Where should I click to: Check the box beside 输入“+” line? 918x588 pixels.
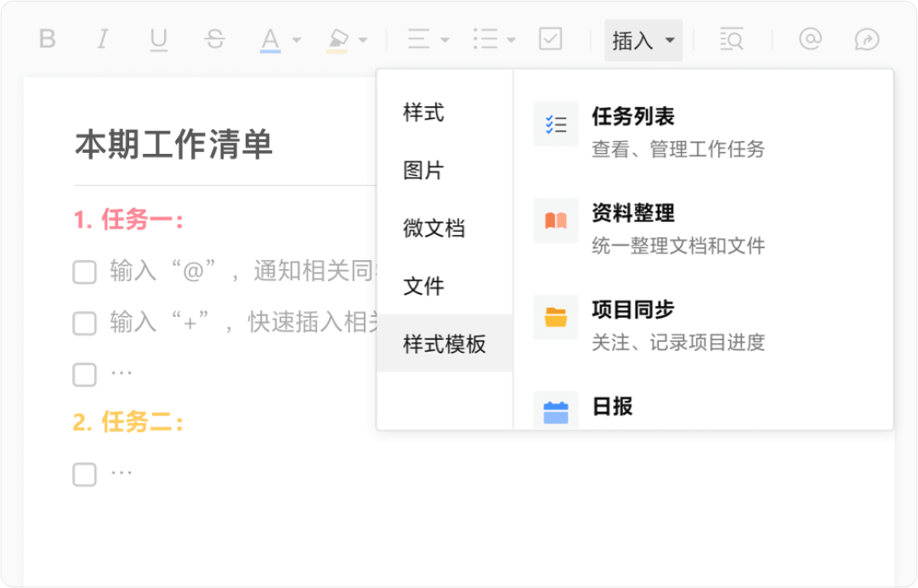(84, 324)
